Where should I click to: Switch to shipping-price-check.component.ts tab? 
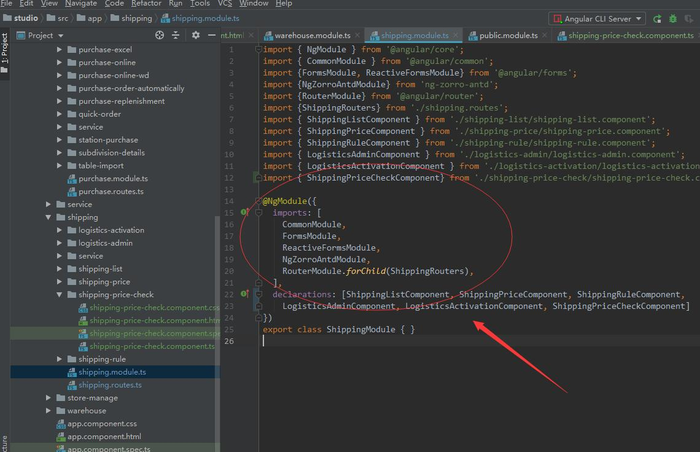(x=626, y=35)
